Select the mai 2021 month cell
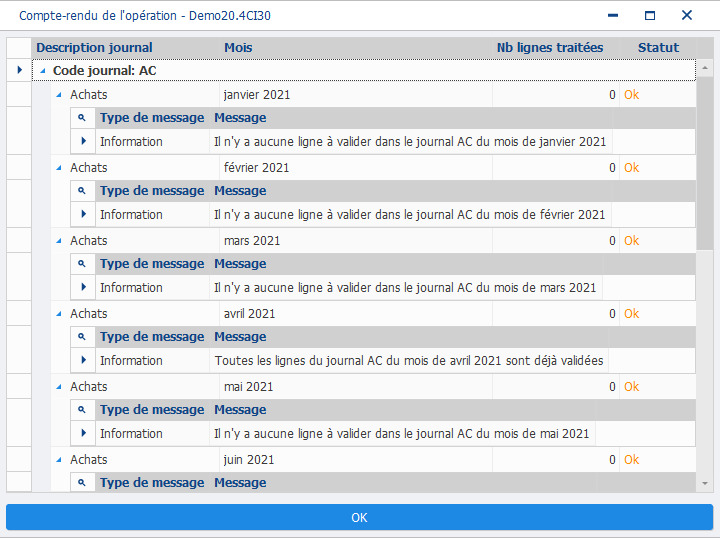This screenshot has width=720, height=538. click(356, 387)
